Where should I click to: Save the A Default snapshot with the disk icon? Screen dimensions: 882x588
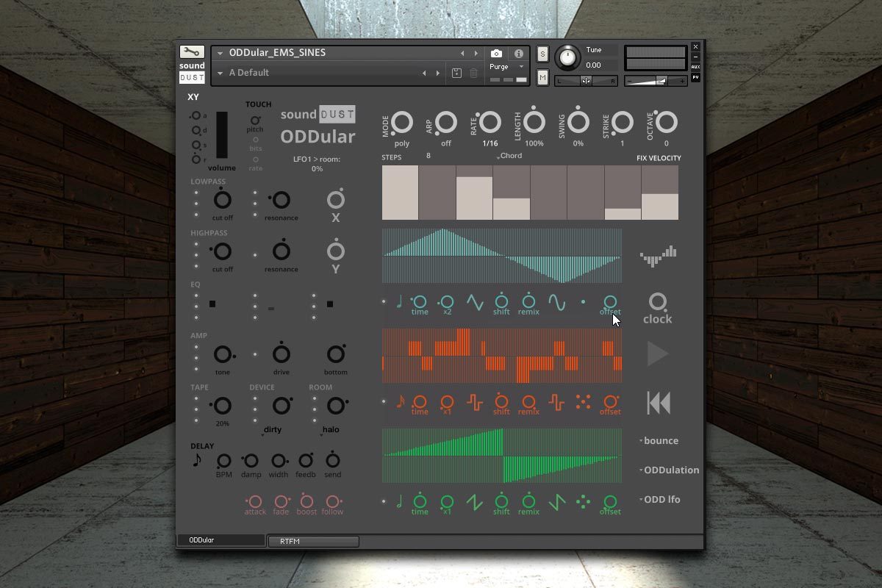tap(456, 73)
